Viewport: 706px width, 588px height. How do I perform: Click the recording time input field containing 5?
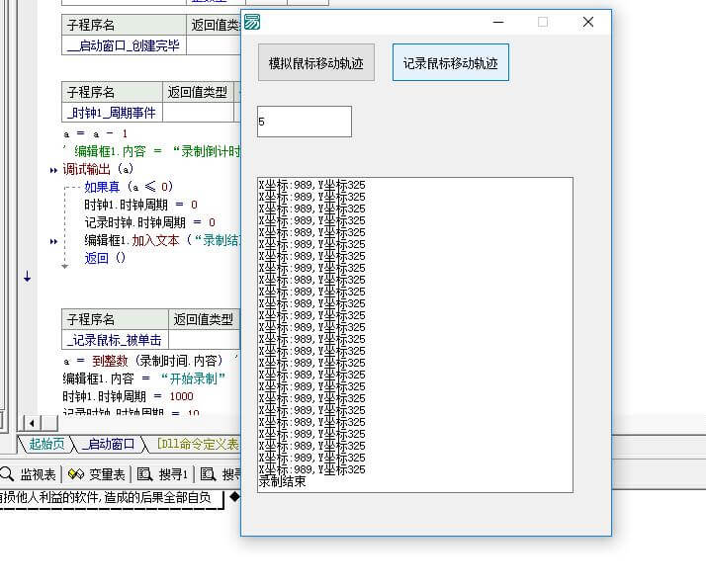tap(304, 122)
